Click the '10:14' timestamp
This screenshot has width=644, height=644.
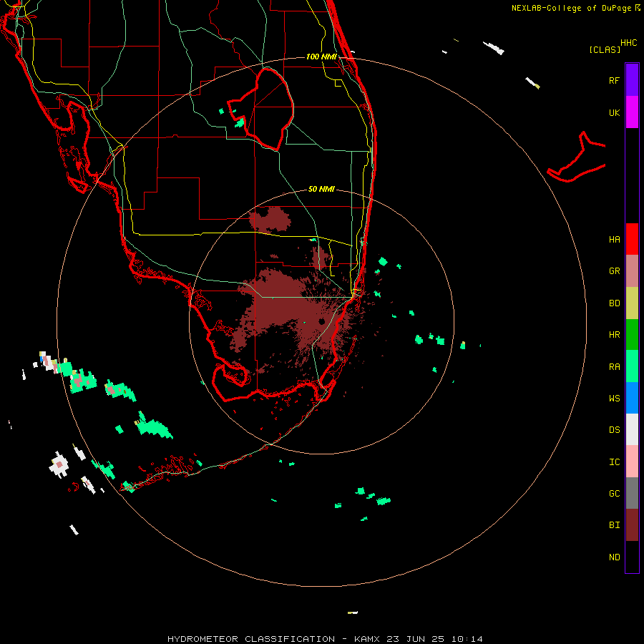click(x=467, y=639)
